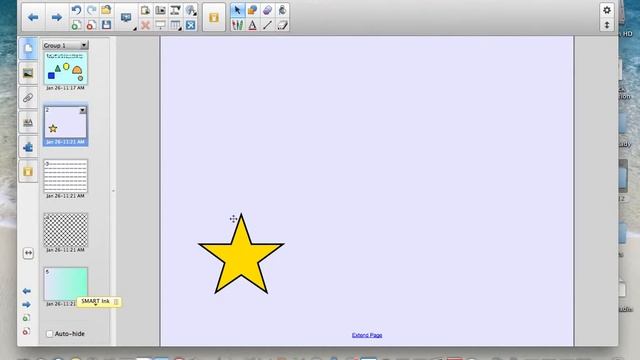Click the Redo icon
The image size is (640, 360).
coord(91,10)
